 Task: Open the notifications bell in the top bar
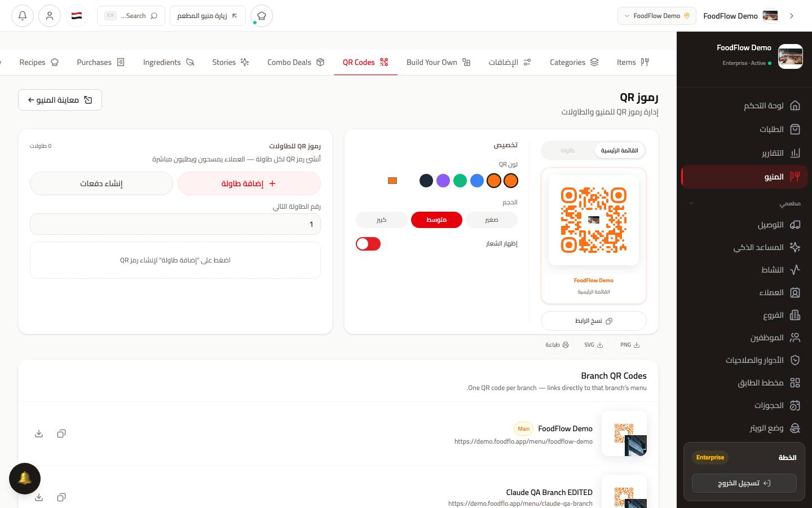click(x=23, y=16)
